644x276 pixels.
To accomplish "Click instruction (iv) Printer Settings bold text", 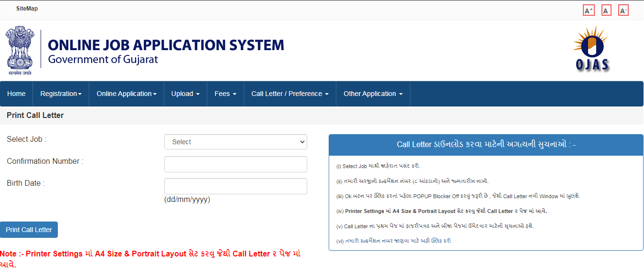I will point(441,211).
